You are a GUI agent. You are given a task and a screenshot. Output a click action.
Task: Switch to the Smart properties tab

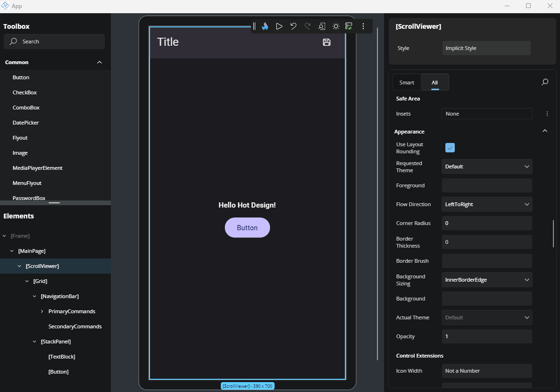(407, 82)
